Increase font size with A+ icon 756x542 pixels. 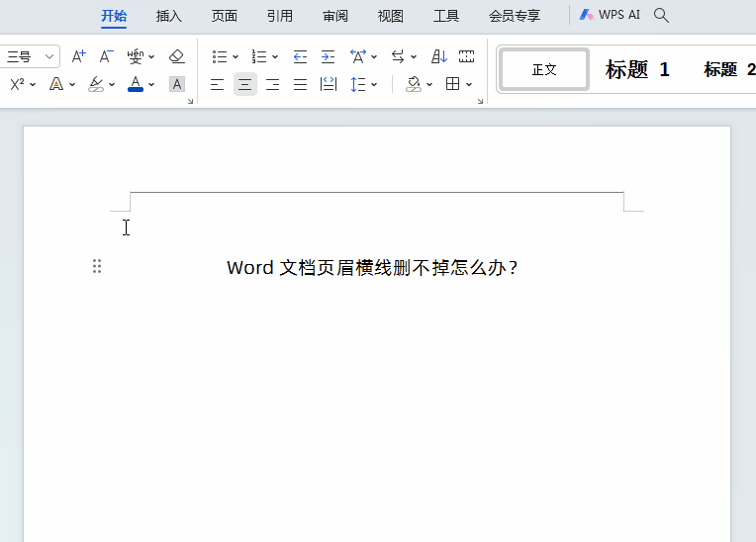click(x=78, y=56)
